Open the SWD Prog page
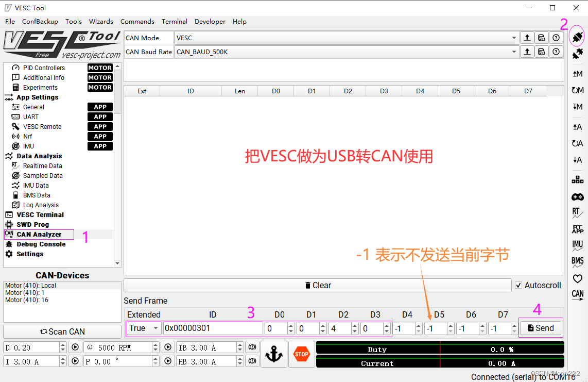Viewport: 588px width, 382px height. (x=32, y=225)
